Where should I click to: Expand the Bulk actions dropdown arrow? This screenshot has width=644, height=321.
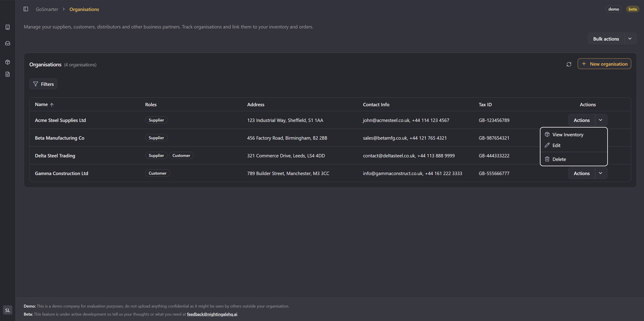point(630,39)
